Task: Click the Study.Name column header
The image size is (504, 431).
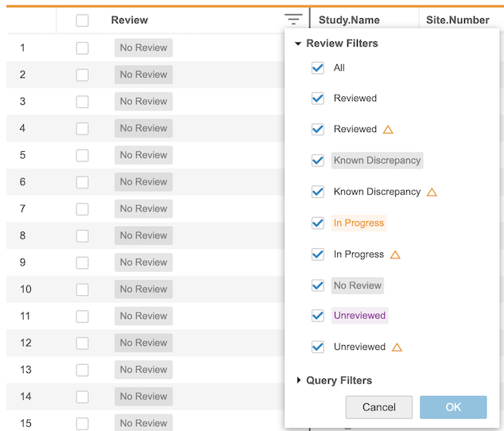Action: pyautogui.click(x=349, y=20)
